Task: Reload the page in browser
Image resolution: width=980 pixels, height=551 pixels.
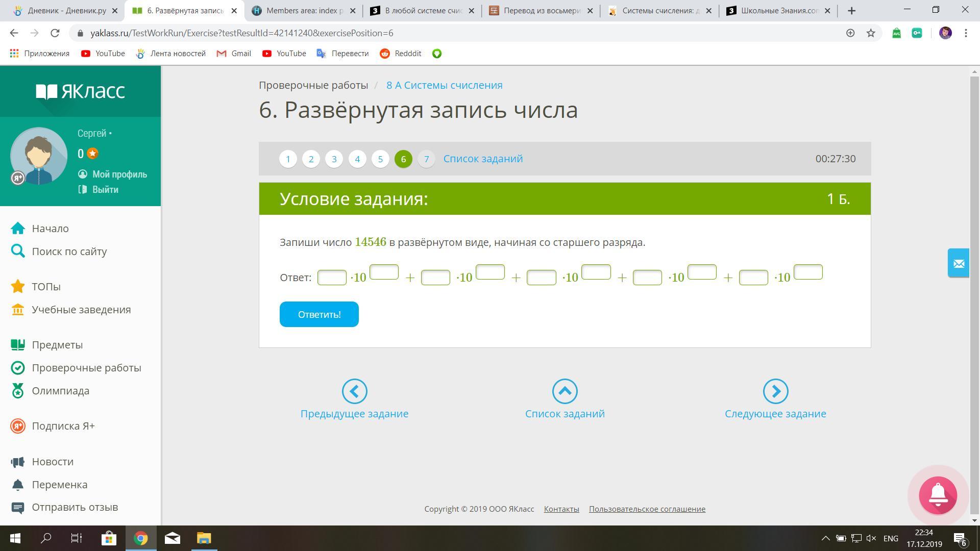Action: [55, 33]
